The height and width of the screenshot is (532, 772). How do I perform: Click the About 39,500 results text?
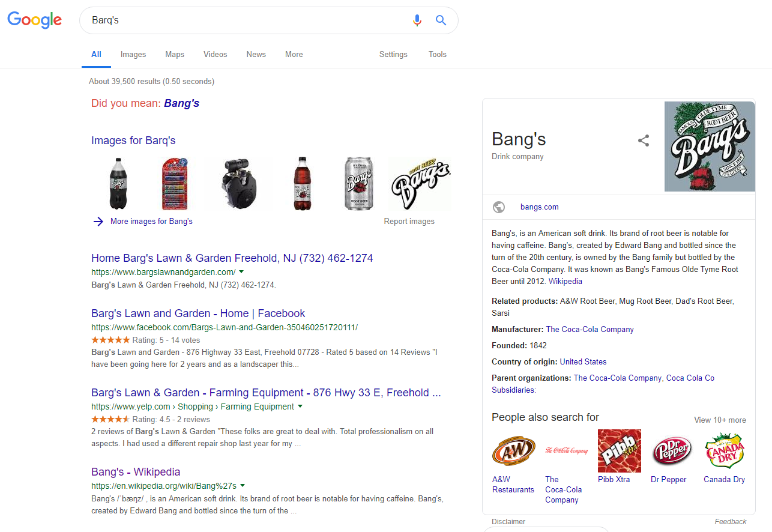point(151,82)
